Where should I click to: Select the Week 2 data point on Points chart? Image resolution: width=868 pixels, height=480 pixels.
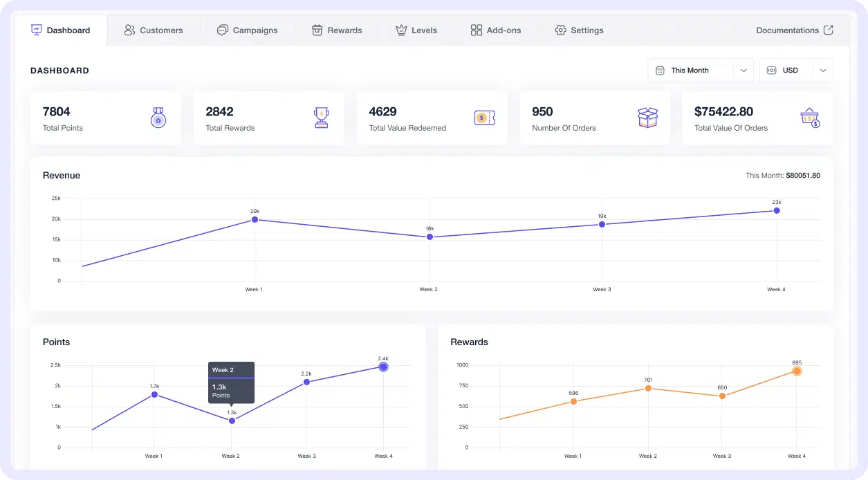(232, 421)
